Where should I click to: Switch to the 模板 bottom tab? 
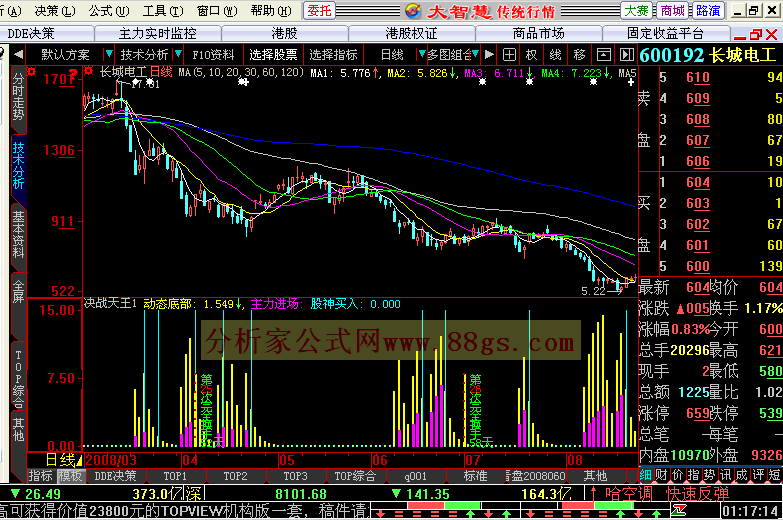(69, 476)
